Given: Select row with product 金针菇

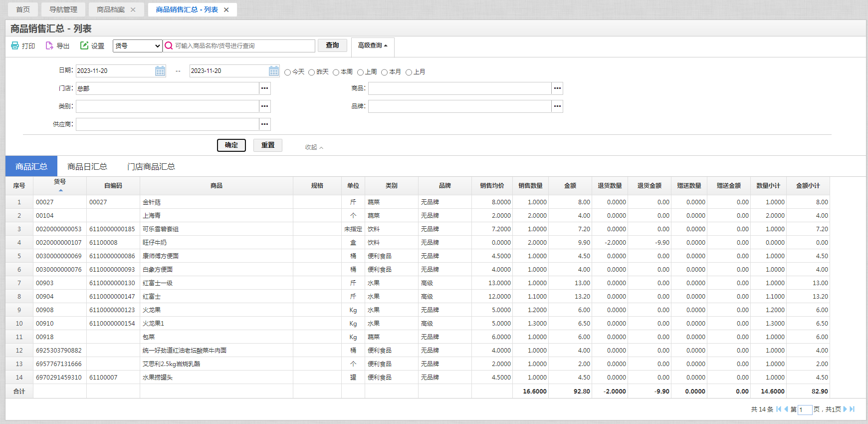Looking at the screenshot, I should point(418,202).
